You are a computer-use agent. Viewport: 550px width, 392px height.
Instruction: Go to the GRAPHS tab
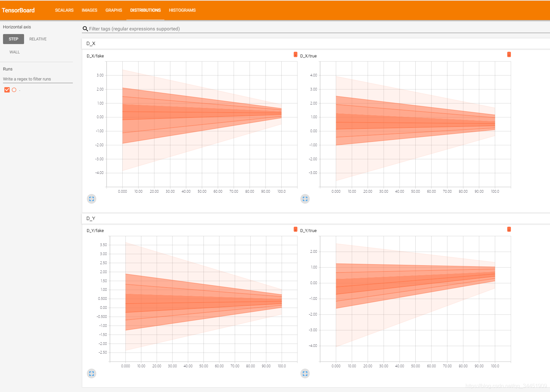click(114, 10)
